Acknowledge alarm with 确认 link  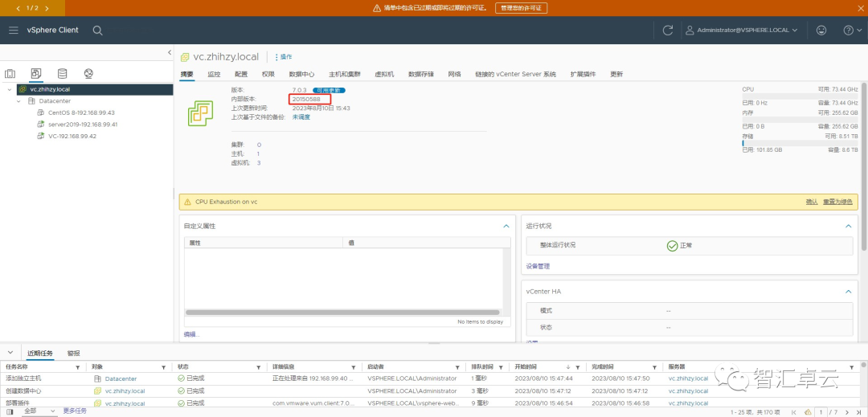(x=812, y=202)
